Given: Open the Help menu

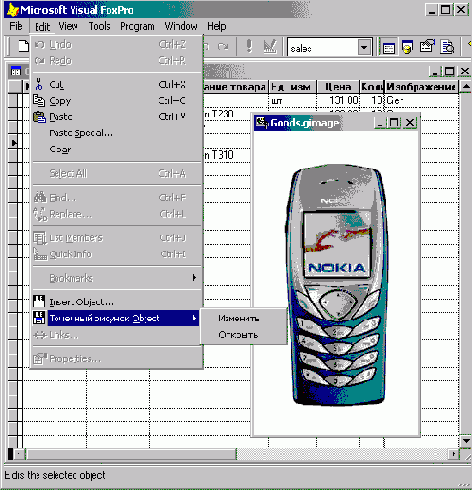Looking at the screenshot, I should (x=217, y=26).
